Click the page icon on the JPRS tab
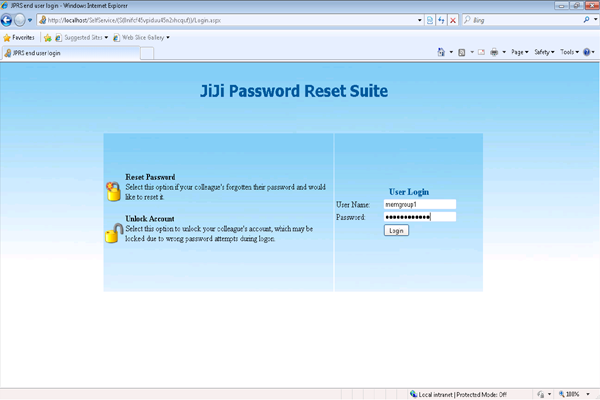The image size is (600, 400). point(8,53)
